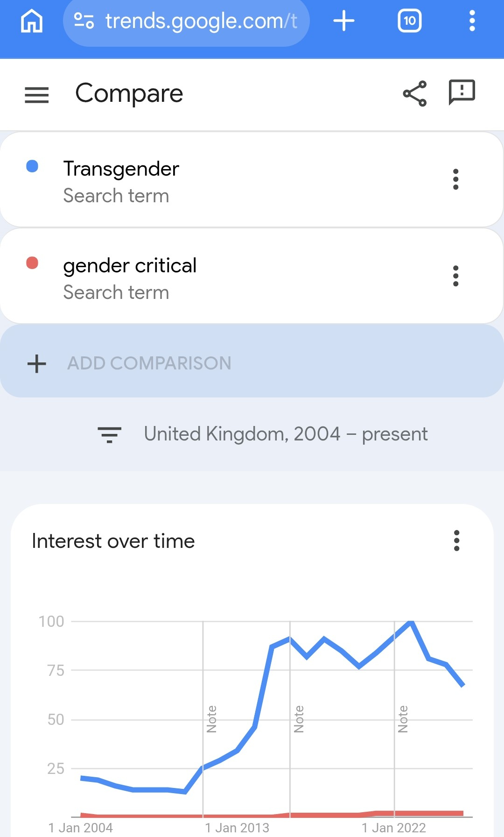The height and width of the screenshot is (837, 504).
Task: Open options menu for Transgender term
Action: point(455,179)
